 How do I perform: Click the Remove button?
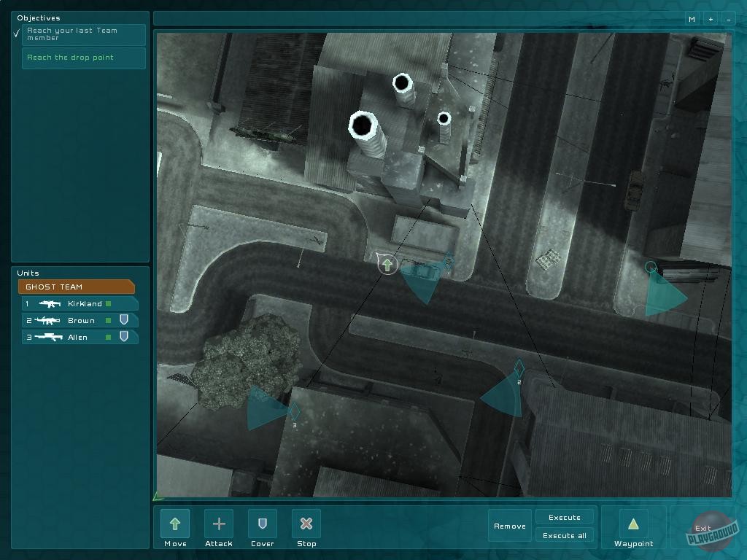pos(509,526)
